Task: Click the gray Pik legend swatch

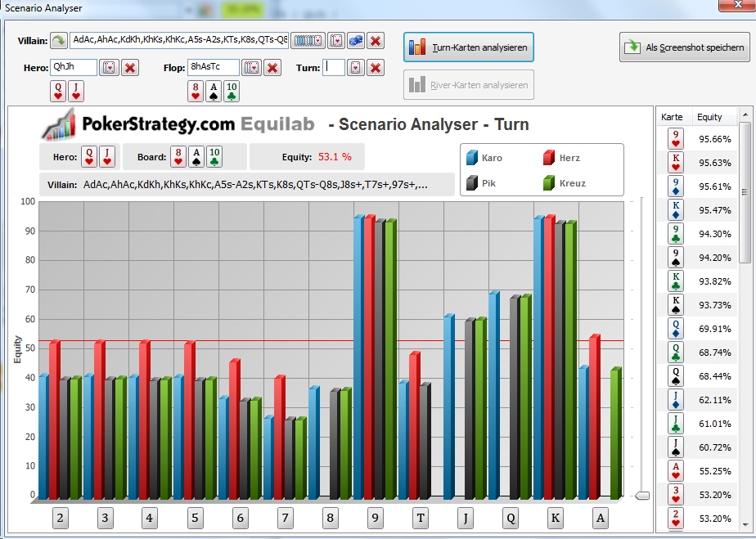Action: click(472, 182)
